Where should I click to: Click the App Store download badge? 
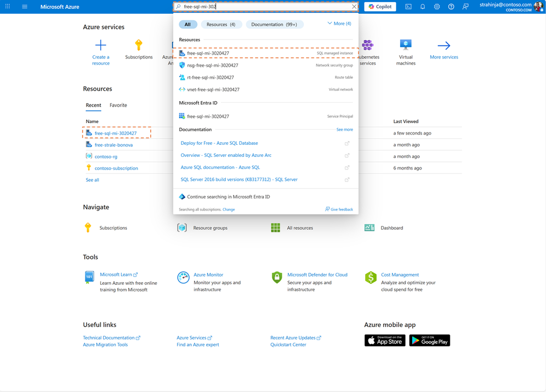click(x=385, y=341)
